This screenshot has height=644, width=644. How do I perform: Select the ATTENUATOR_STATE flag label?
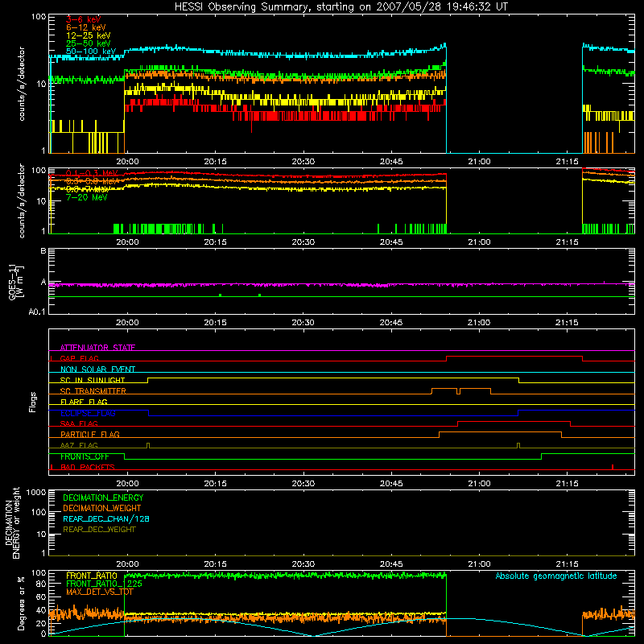(x=97, y=348)
